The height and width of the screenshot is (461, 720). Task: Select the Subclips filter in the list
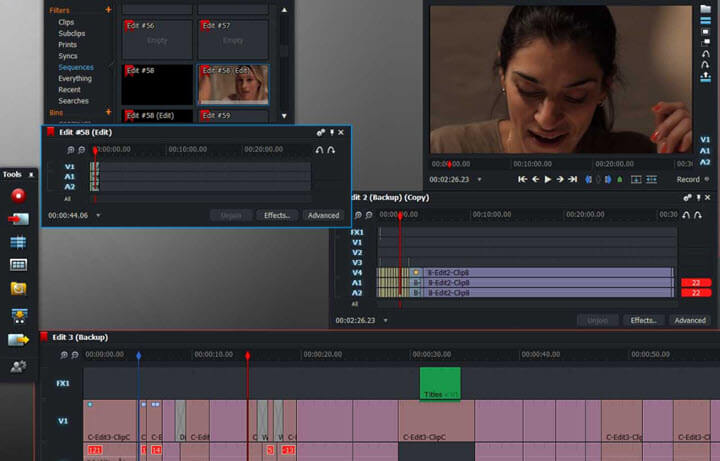coord(73,33)
